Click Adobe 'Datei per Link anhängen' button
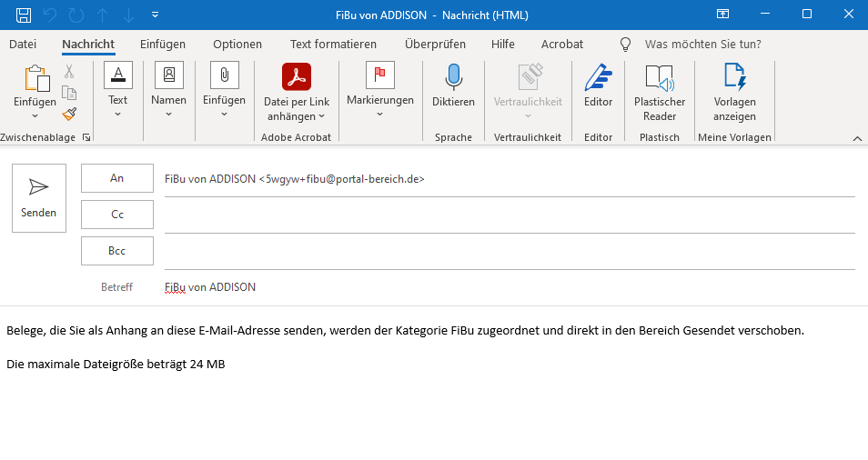Image resolution: width=868 pixels, height=460 pixels. tap(297, 93)
